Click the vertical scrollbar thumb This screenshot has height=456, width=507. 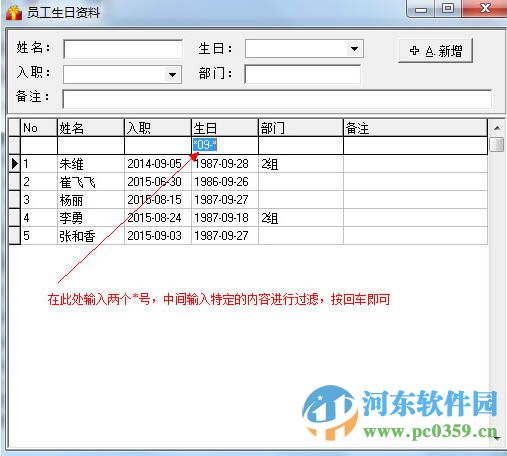tap(497, 144)
